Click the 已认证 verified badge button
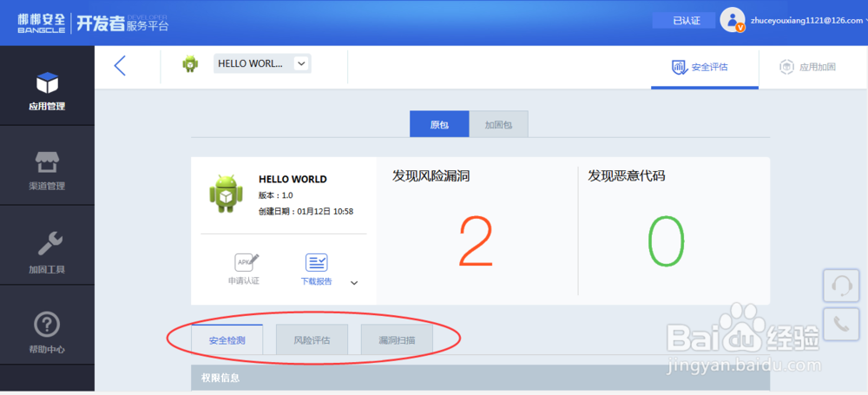Viewport: 868px width, 395px height. (x=684, y=21)
